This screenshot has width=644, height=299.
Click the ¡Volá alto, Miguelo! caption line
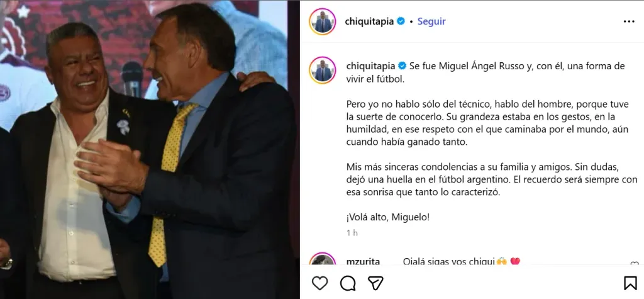click(x=387, y=217)
